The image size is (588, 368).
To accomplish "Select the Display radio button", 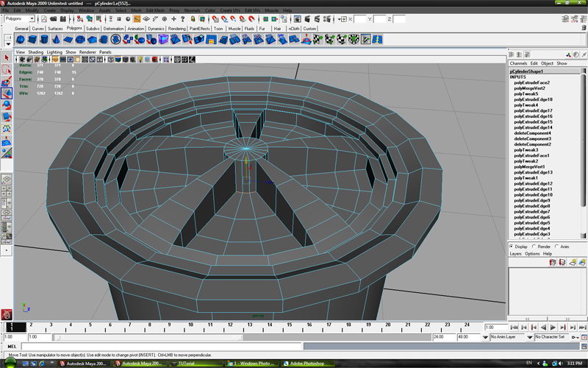I will 512,247.
